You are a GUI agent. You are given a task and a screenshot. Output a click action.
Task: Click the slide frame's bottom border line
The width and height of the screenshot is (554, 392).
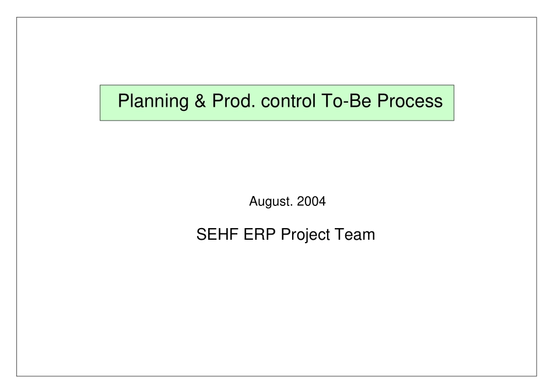(x=276, y=376)
